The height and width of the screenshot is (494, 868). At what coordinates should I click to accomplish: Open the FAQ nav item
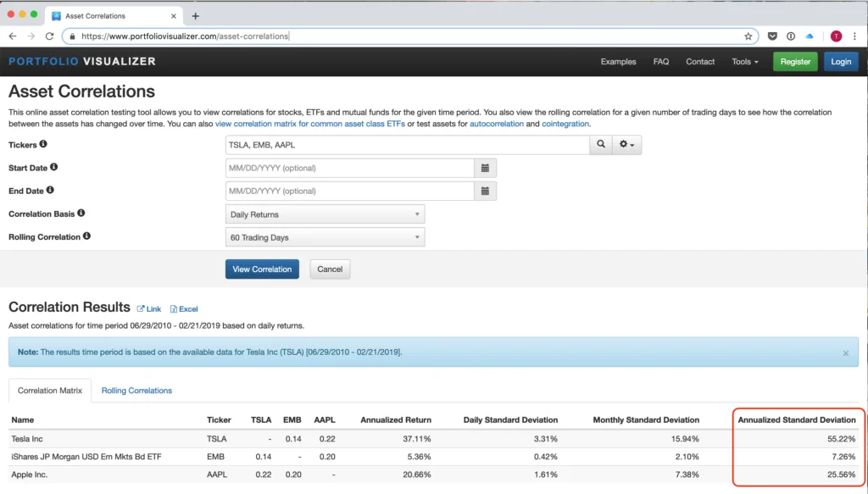(661, 61)
